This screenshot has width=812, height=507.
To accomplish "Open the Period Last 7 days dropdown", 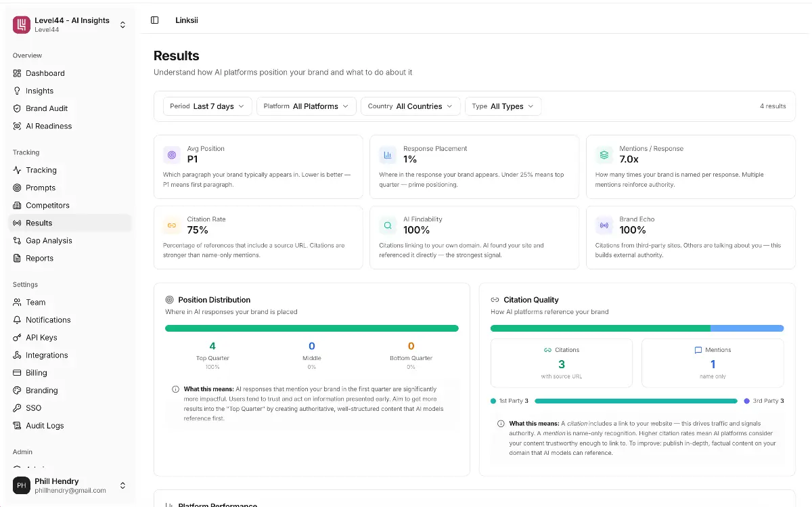I will point(207,106).
